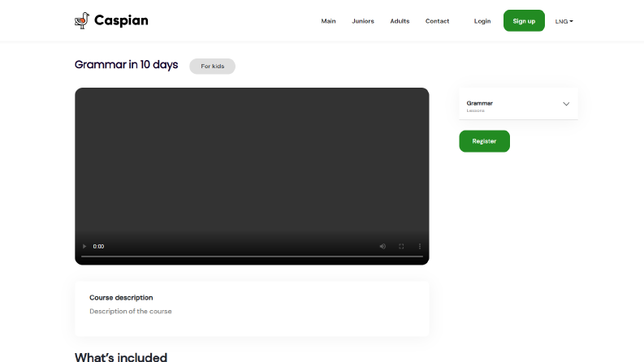The height and width of the screenshot is (362, 644).
Task: Go to the Juniors page
Action: pyautogui.click(x=363, y=21)
